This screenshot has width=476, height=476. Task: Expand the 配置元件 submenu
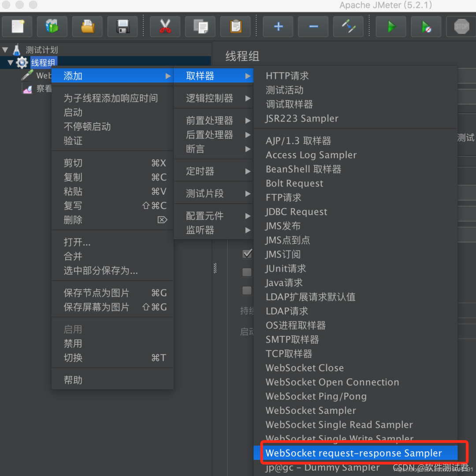click(x=213, y=216)
